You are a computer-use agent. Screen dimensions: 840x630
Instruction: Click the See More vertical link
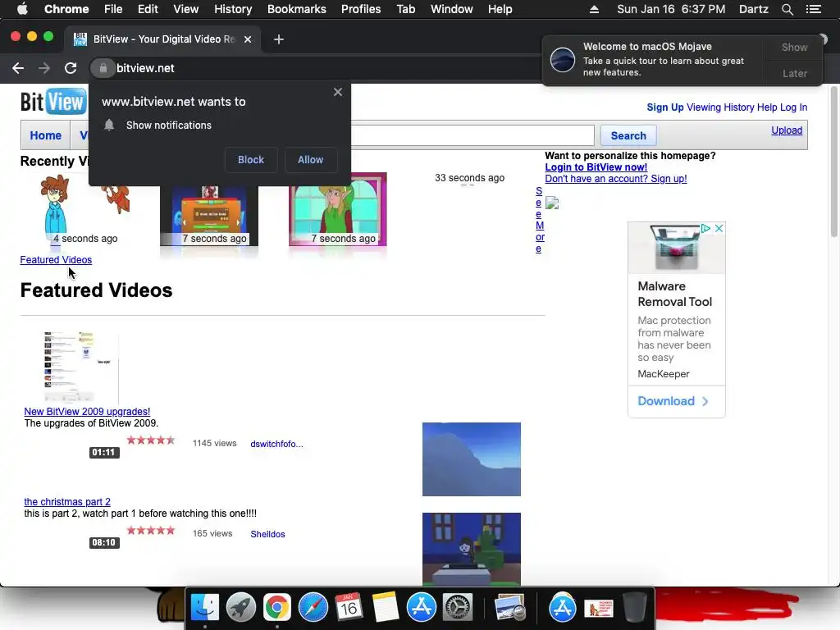(540, 220)
